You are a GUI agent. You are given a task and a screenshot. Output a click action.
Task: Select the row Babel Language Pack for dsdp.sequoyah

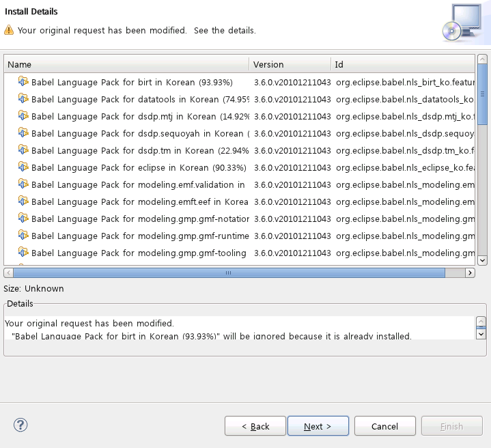[x=240, y=133]
